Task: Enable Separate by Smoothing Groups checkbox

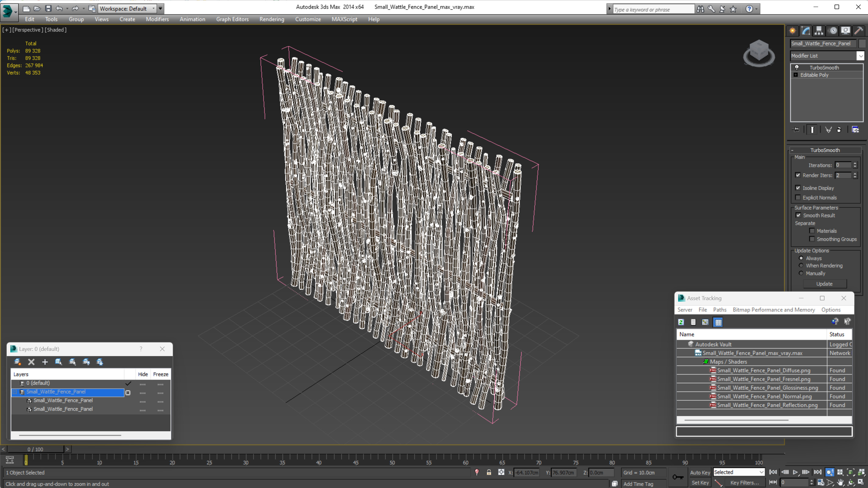Action: (x=812, y=239)
